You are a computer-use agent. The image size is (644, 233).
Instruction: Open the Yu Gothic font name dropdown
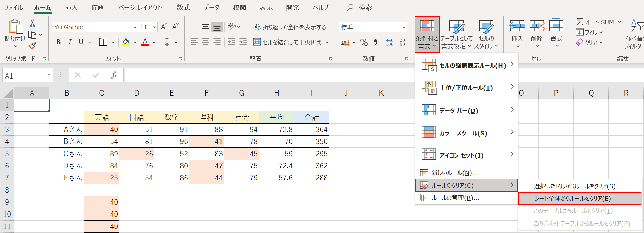(x=135, y=27)
